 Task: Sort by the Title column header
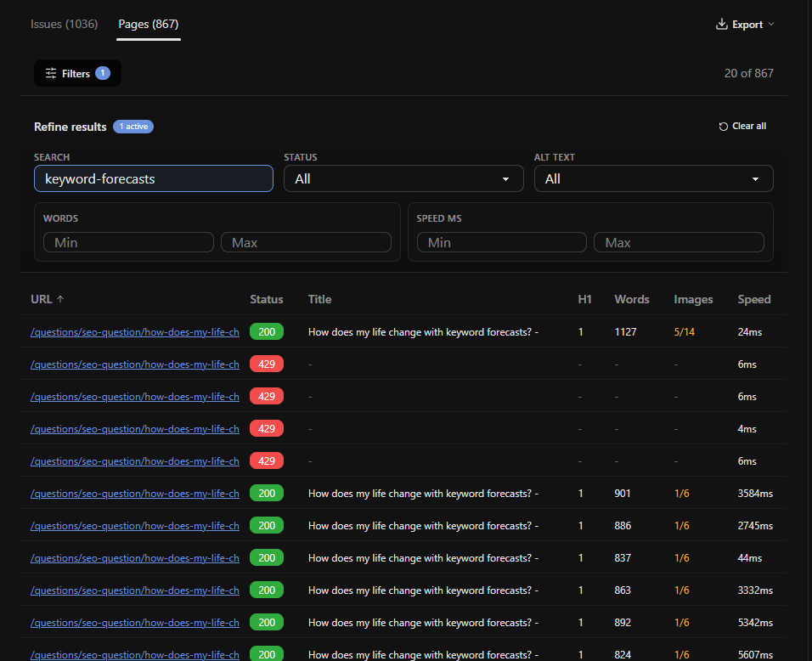click(x=319, y=299)
